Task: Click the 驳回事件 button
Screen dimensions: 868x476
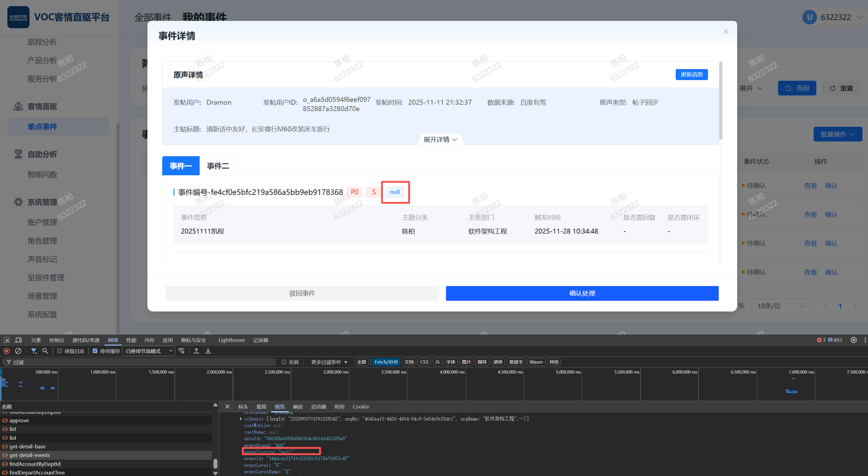Action: [302, 293]
